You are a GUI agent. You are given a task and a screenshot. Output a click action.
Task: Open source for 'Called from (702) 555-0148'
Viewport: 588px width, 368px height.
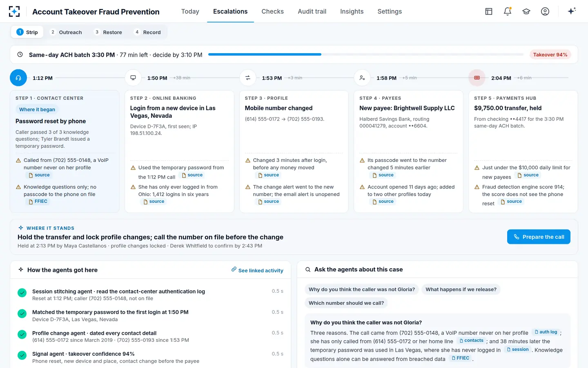pos(39,175)
